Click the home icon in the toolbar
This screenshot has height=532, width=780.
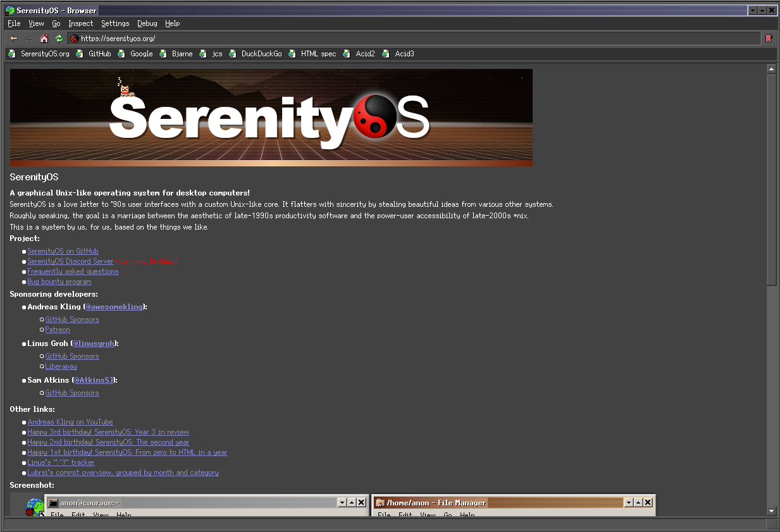[x=43, y=38]
